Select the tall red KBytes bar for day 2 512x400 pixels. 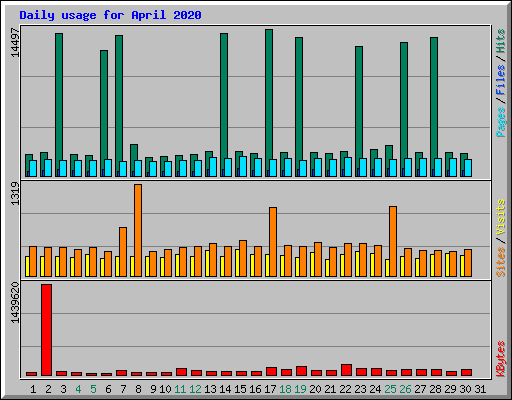pos(47,330)
